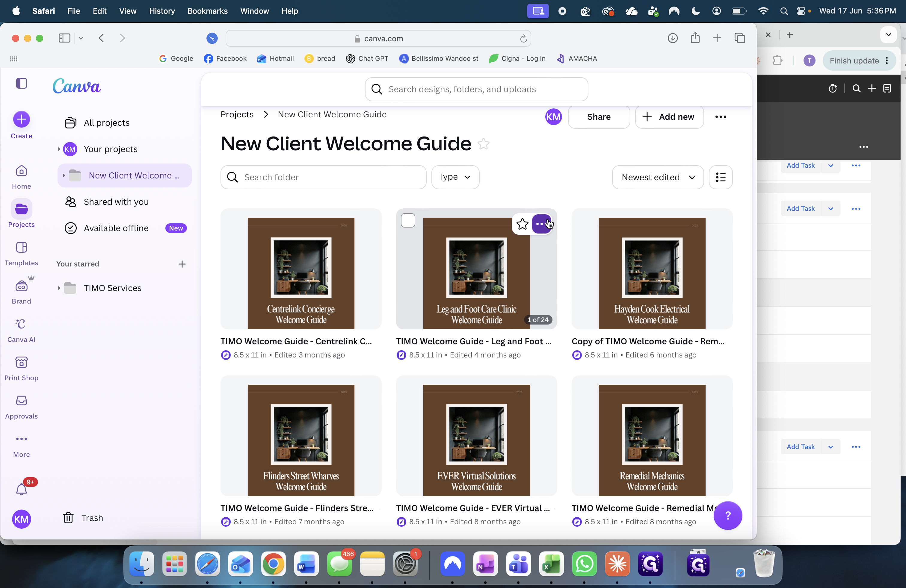This screenshot has width=906, height=588.
Task: Open the dropdown beside the last Add Task
Action: (x=830, y=447)
